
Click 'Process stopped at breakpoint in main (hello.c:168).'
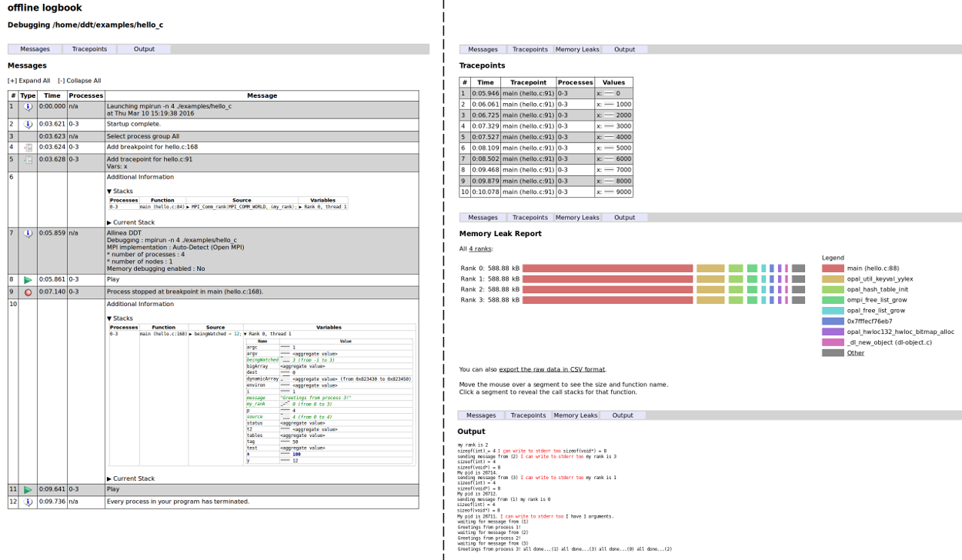click(185, 292)
